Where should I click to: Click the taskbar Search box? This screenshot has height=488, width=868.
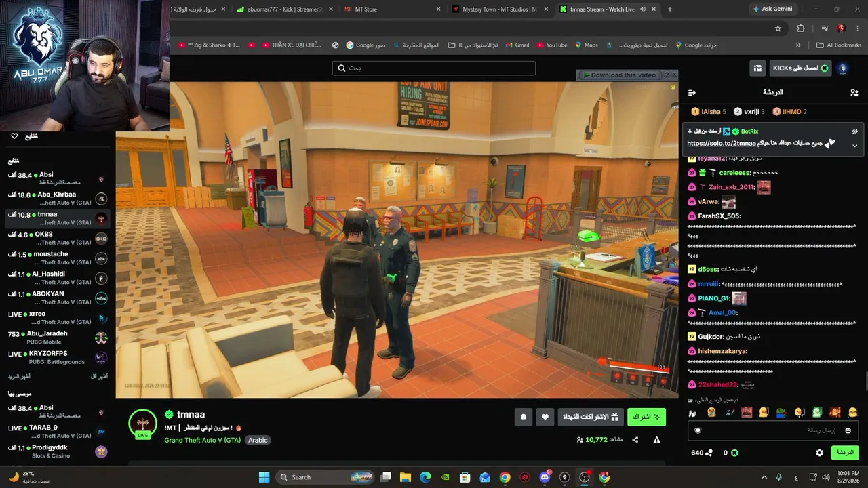[x=326, y=477]
